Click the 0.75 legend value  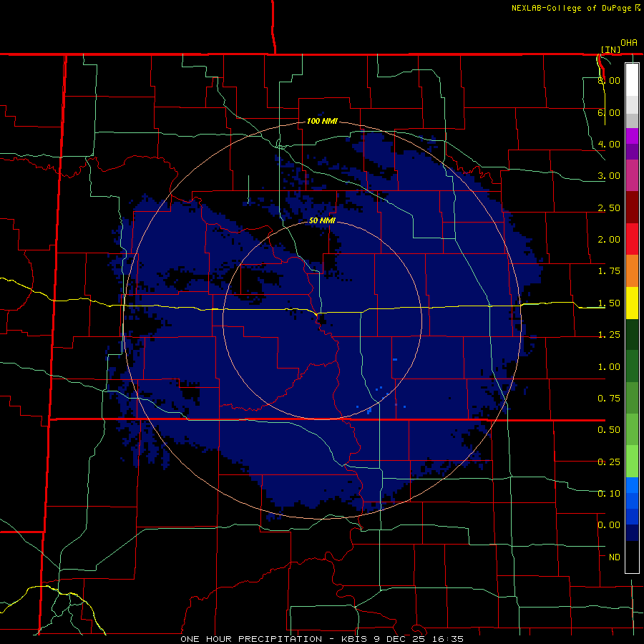click(609, 399)
